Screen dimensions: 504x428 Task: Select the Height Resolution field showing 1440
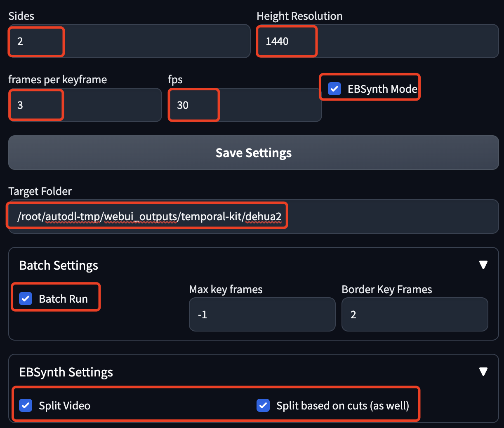(287, 41)
